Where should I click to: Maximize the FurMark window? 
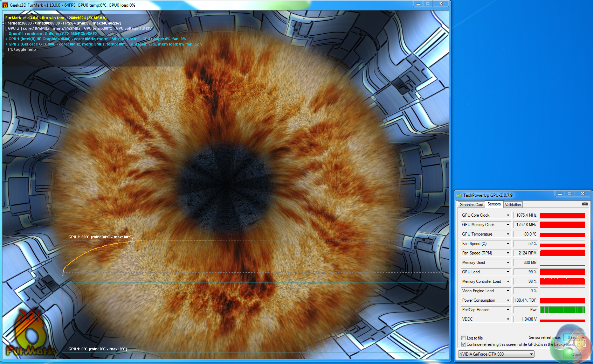click(x=428, y=4)
